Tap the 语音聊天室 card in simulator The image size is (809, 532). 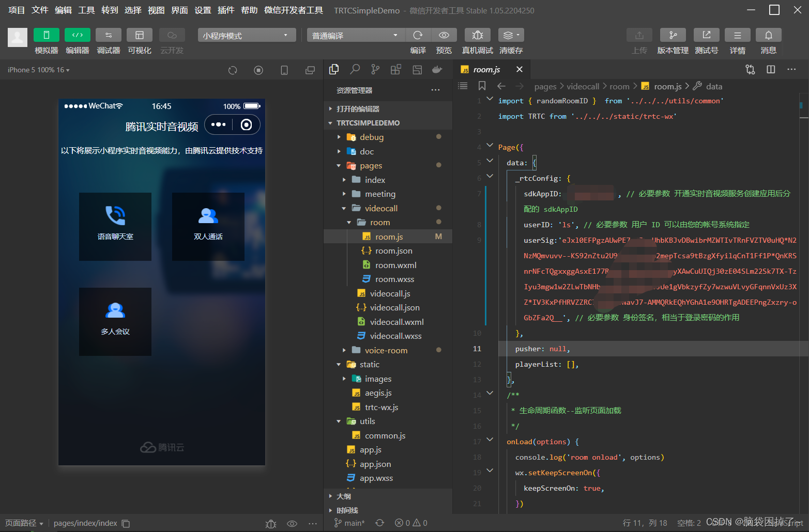click(115, 226)
